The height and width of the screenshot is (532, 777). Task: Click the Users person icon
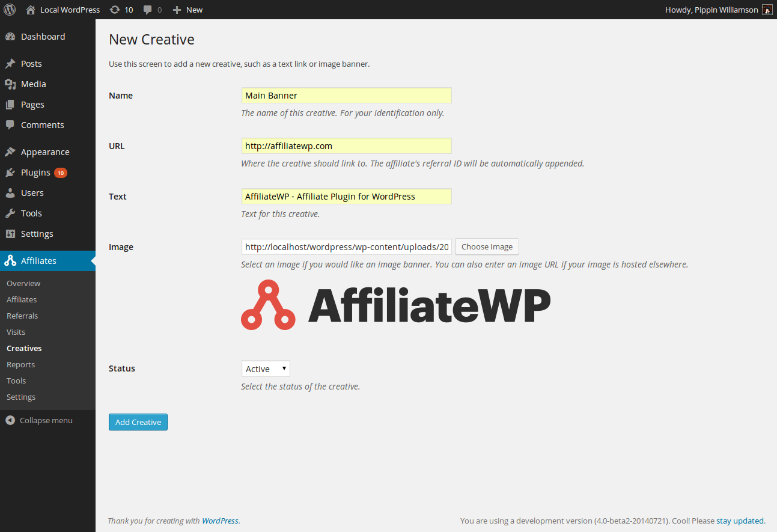pos(10,193)
